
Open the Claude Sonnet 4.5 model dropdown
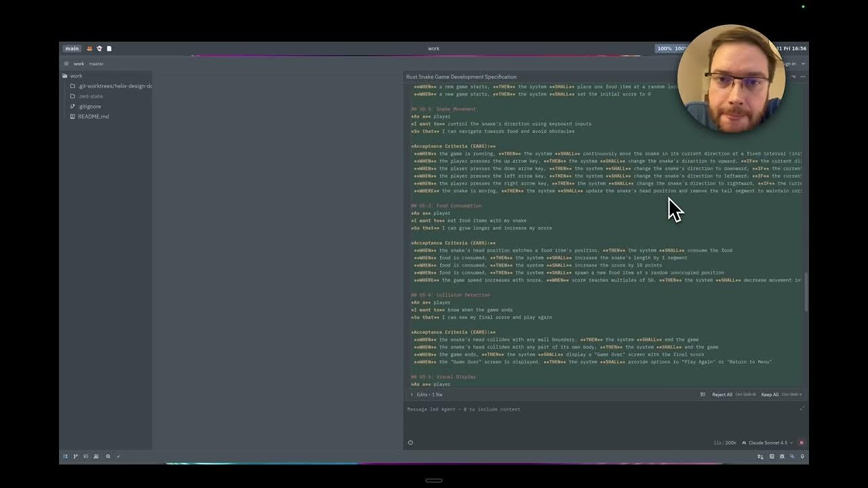(x=768, y=443)
